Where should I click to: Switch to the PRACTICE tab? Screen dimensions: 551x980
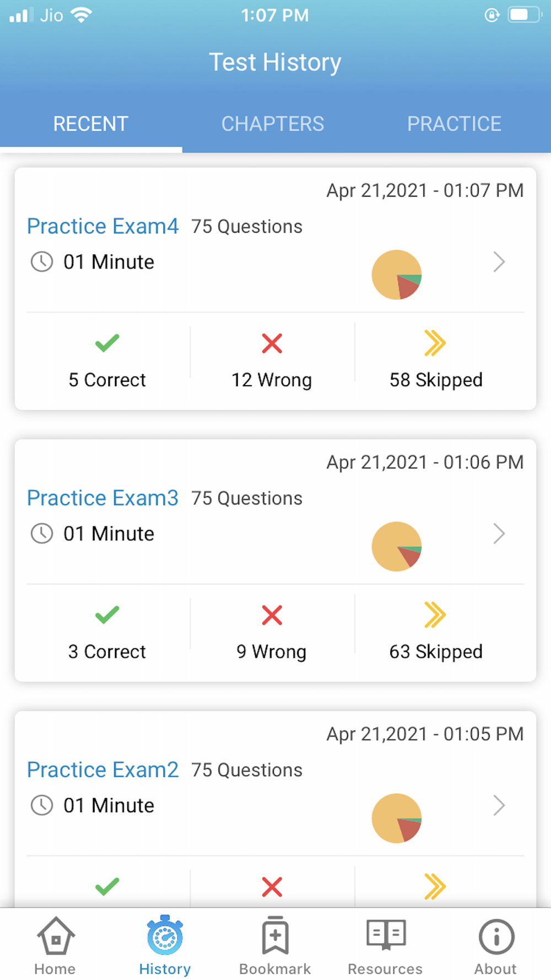click(x=454, y=124)
